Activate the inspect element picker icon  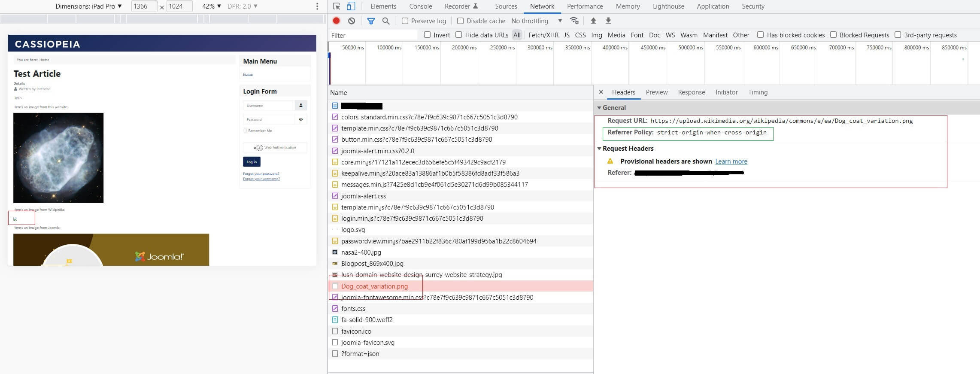coord(337,6)
